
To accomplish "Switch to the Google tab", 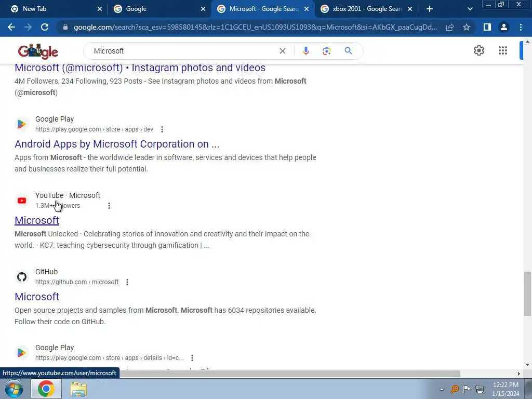I will click(x=159, y=9).
